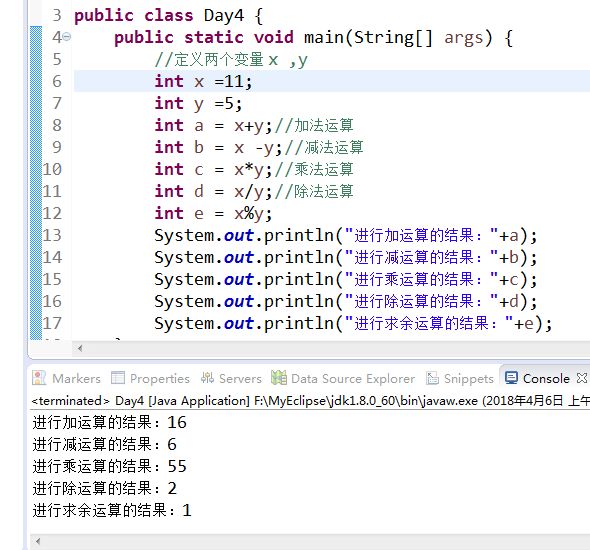The image size is (590, 550).
Task: Switch to the Properties tab
Action: coord(151,378)
